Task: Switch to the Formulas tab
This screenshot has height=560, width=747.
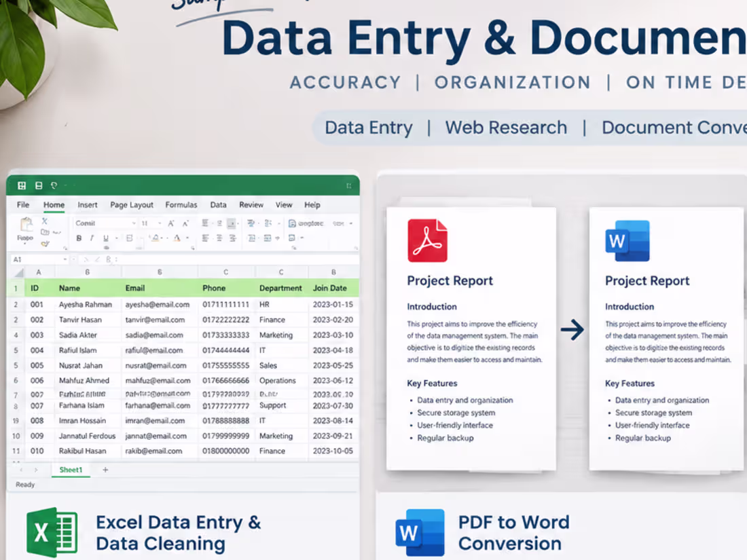Action: 181,205
